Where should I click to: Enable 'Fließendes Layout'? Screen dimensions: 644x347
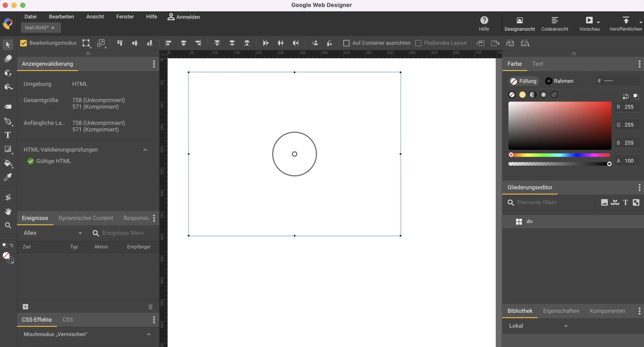tap(418, 43)
